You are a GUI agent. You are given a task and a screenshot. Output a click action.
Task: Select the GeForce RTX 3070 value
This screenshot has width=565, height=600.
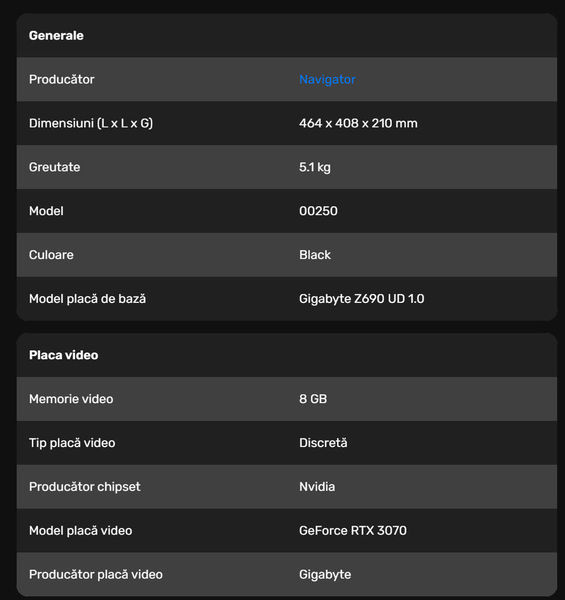(353, 531)
